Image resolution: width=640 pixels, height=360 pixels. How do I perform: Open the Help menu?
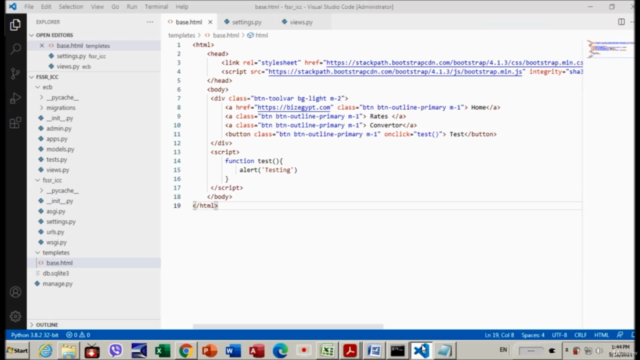182,7
